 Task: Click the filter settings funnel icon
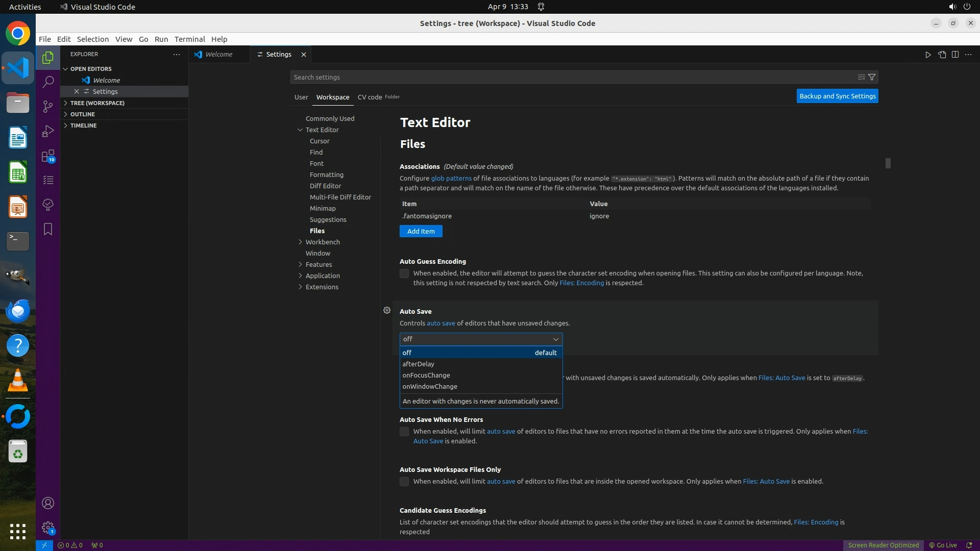(x=872, y=77)
